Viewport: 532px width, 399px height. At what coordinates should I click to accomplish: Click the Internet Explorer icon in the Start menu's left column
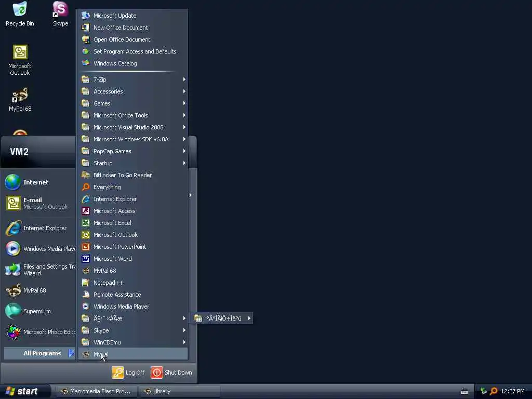tap(13, 228)
